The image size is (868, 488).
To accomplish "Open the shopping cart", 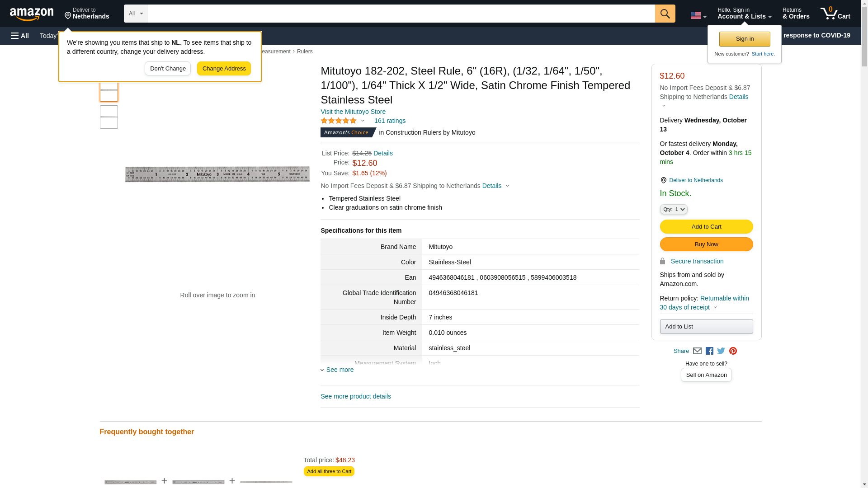I will pos(835,14).
